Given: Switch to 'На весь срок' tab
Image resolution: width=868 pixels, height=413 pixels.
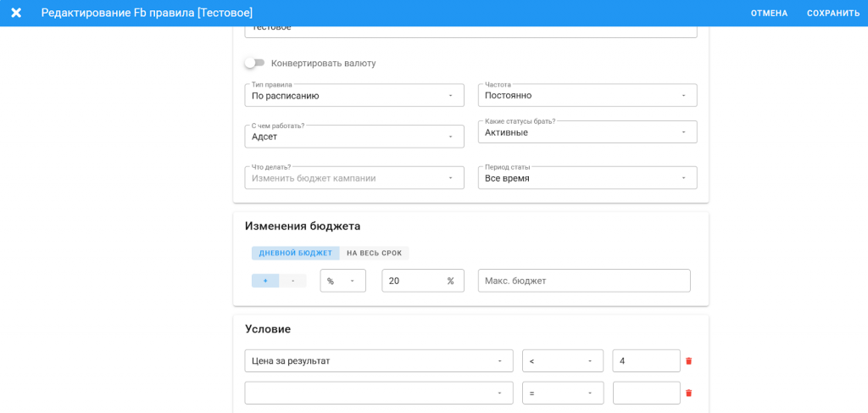Looking at the screenshot, I should pyautogui.click(x=374, y=253).
